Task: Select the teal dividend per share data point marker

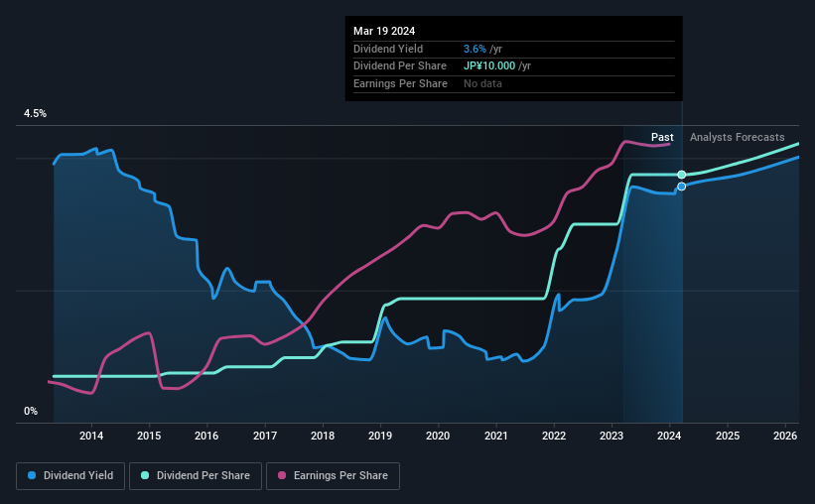Action: 681,175
